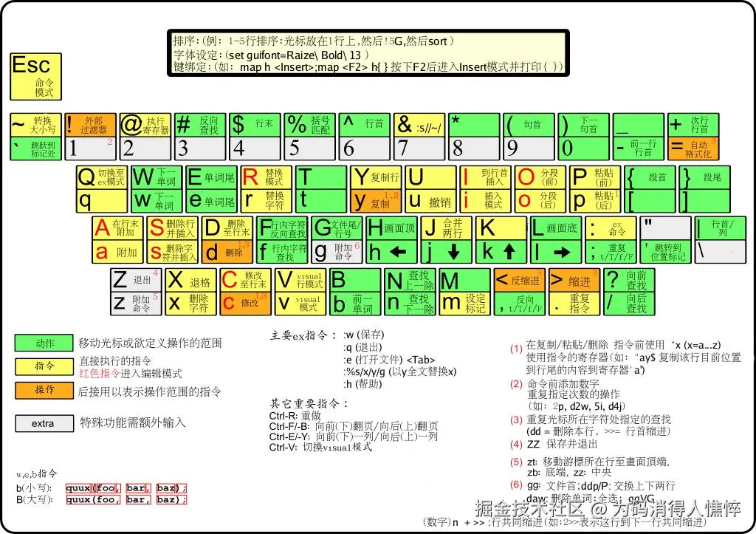Click the ~ 转换大小写 key cell

(x=36, y=125)
